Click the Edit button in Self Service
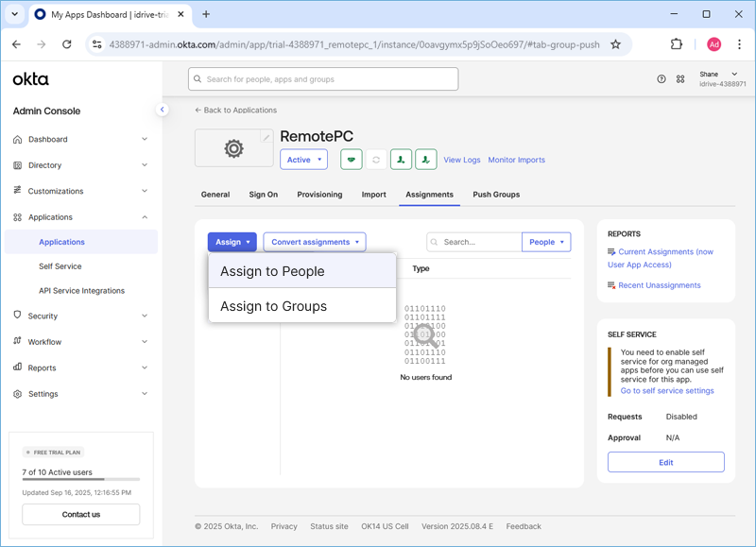The image size is (756, 547). [665, 462]
